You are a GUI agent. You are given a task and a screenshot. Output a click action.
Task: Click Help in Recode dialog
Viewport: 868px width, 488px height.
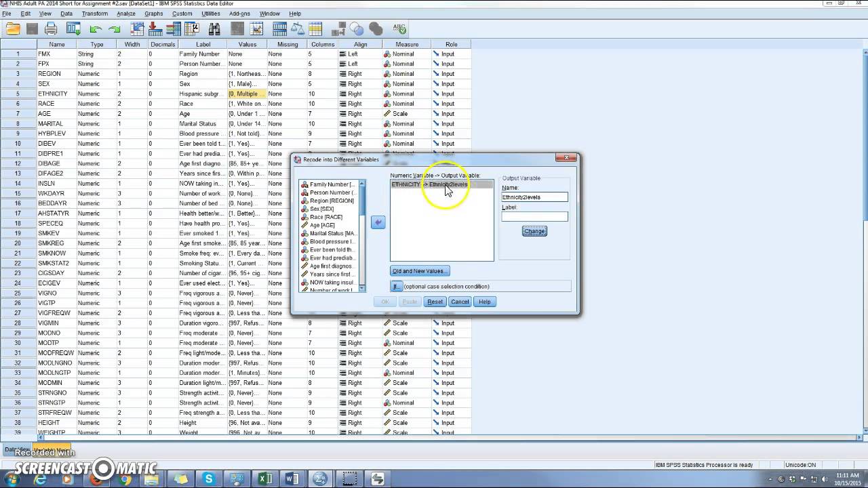click(x=484, y=302)
